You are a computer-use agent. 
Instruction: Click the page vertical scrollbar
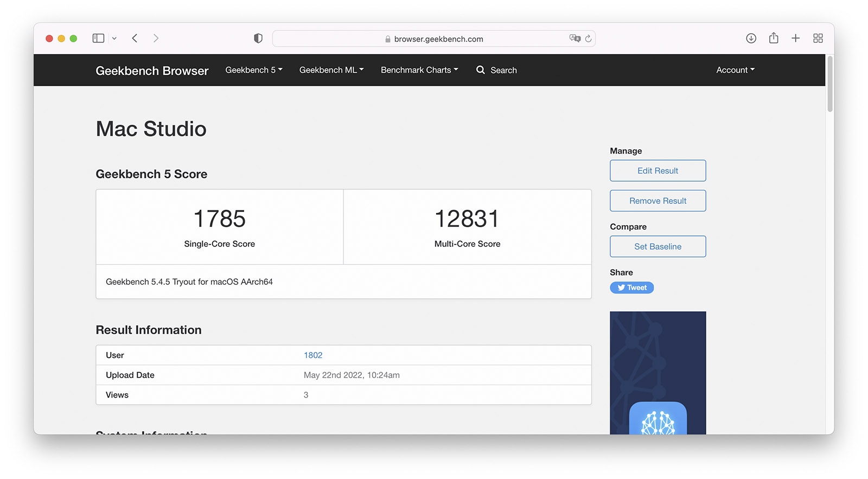click(x=829, y=83)
